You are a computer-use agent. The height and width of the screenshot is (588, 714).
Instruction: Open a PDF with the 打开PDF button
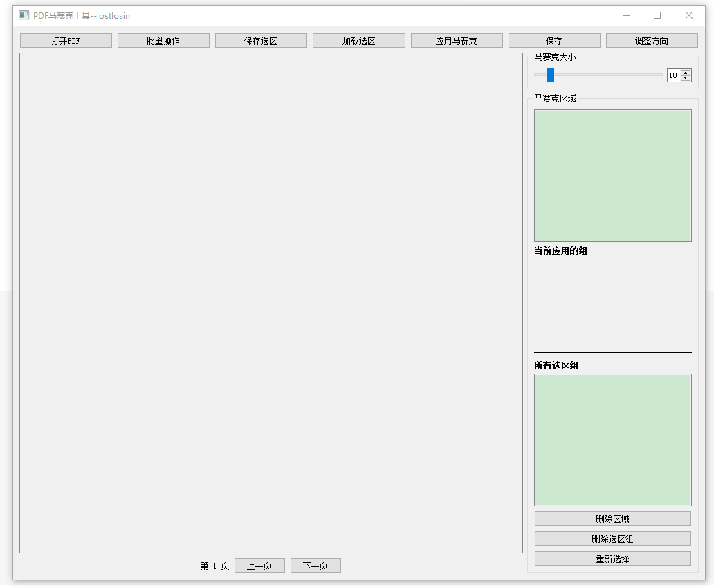click(66, 39)
